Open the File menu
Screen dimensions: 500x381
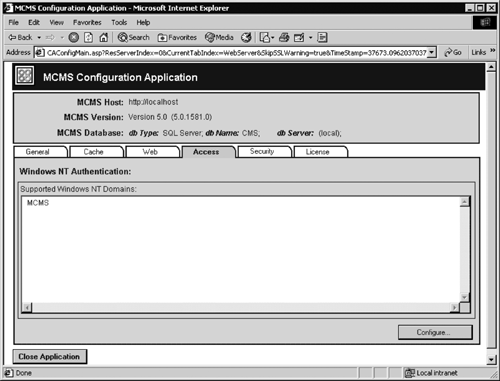pos(13,22)
